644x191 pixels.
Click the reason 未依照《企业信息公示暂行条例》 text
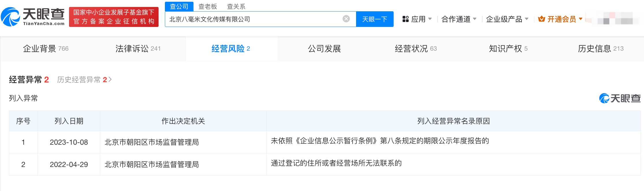pyautogui.click(x=380, y=141)
